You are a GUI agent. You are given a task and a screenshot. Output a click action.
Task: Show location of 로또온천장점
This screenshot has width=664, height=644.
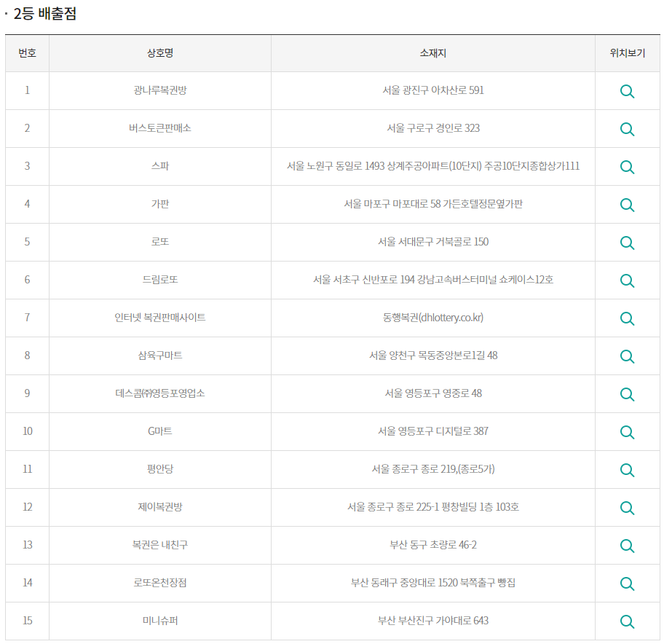click(x=627, y=584)
